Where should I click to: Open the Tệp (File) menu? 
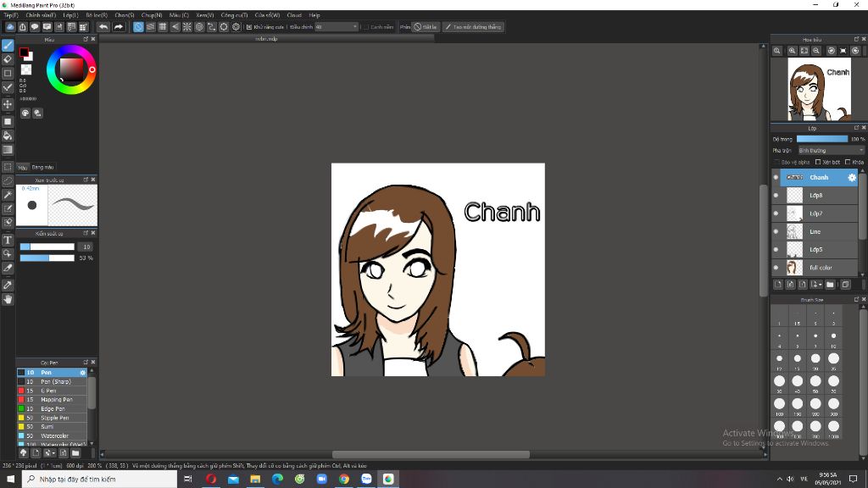tap(11, 15)
